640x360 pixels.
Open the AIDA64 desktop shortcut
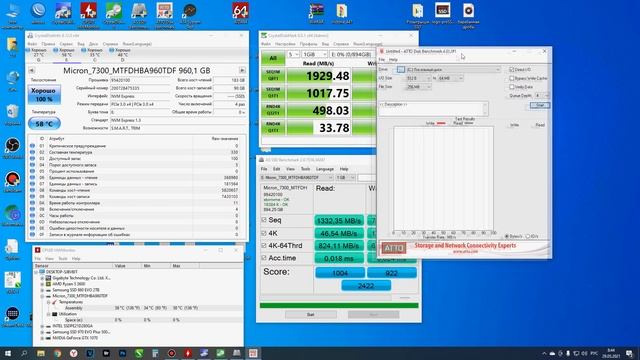[x=240, y=13]
